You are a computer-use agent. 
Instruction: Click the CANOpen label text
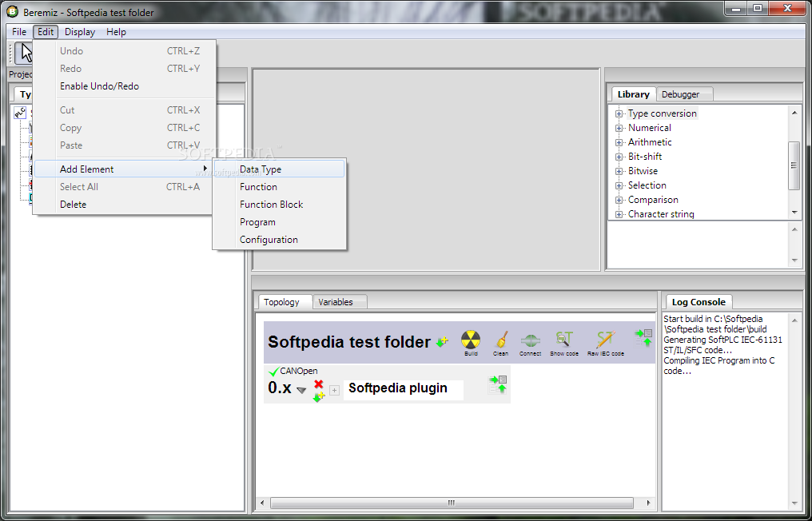(x=299, y=371)
